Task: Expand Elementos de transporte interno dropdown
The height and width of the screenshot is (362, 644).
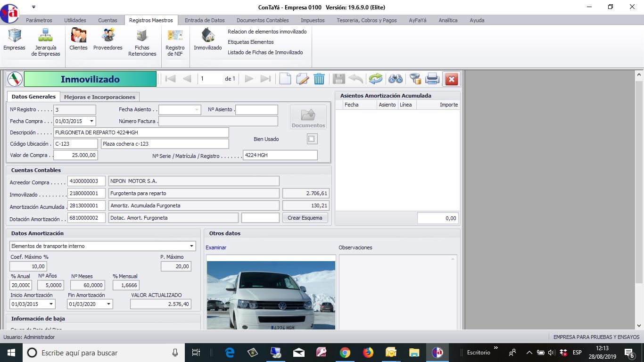Action: pos(191,246)
